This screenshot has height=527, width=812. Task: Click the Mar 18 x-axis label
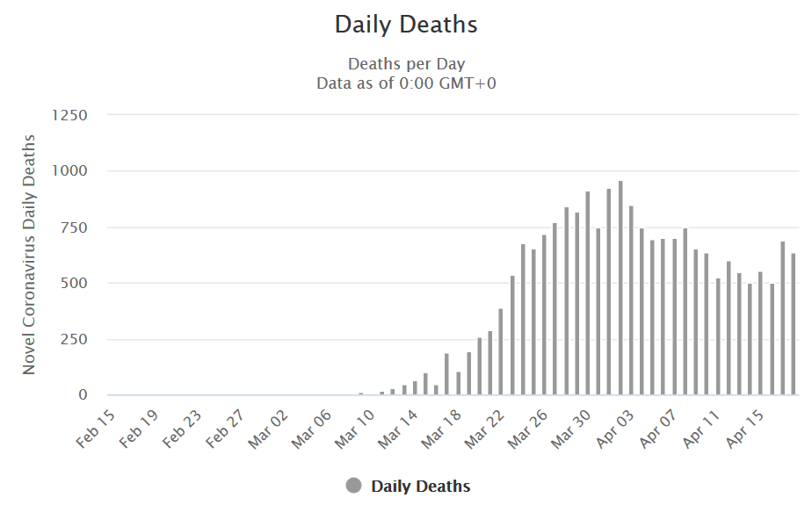tap(440, 428)
